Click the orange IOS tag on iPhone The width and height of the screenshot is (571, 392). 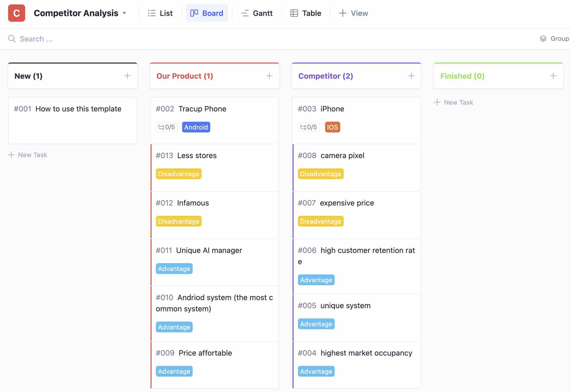(x=332, y=127)
